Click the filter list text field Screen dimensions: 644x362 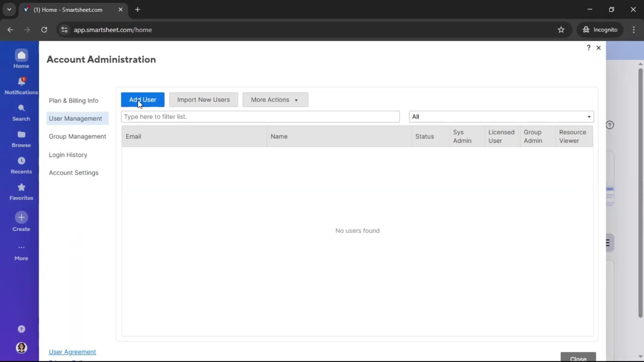click(x=260, y=117)
